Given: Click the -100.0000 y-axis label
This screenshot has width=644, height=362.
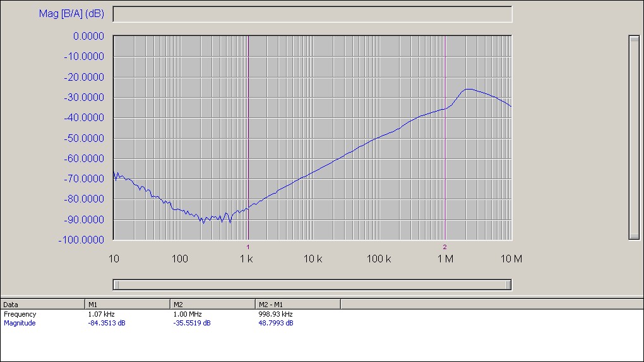Looking at the screenshot, I should pyautogui.click(x=81, y=240).
